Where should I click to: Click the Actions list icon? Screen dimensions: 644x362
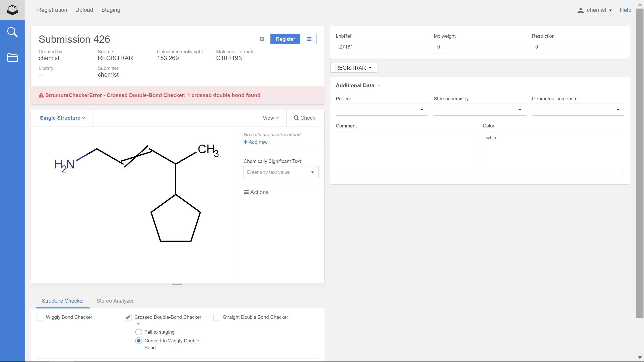click(x=246, y=192)
